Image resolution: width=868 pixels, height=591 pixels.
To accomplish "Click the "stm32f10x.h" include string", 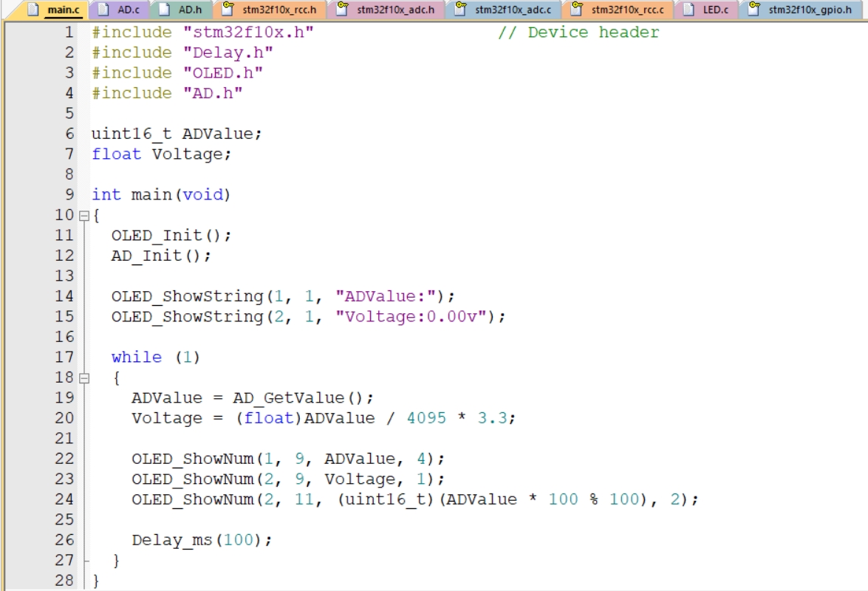I will coord(248,32).
